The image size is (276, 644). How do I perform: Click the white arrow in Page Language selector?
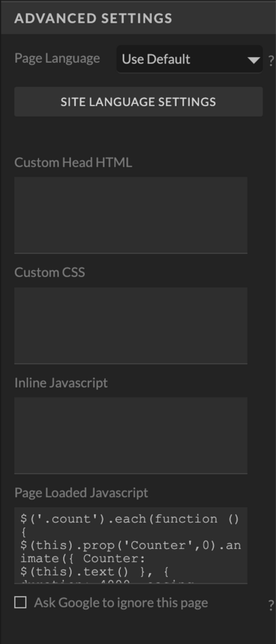(x=254, y=61)
